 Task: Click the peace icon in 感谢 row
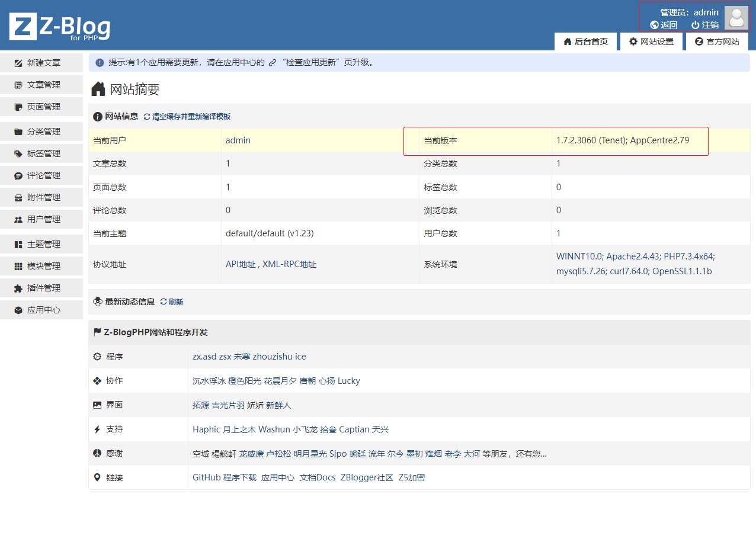click(x=97, y=453)
